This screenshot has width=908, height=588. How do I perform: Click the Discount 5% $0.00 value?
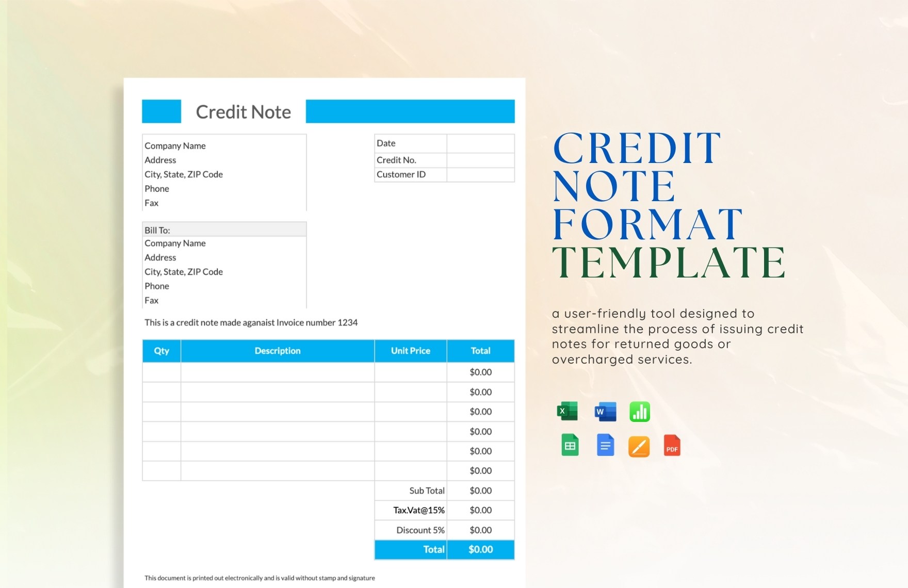tap(481, 530)
